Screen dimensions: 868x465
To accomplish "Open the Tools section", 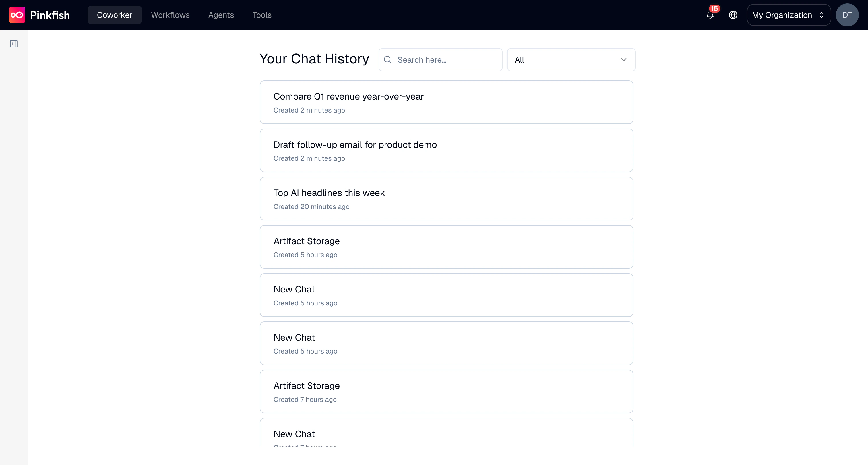I will click(262, 15).
